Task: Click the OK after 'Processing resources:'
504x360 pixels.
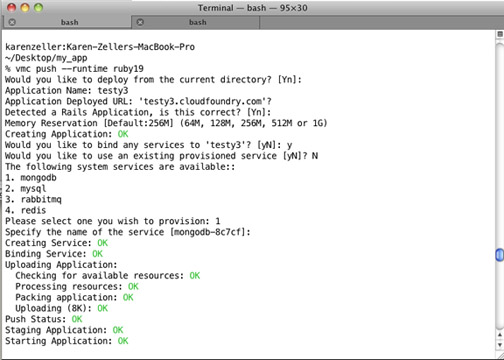Action: tap(133, 287)
